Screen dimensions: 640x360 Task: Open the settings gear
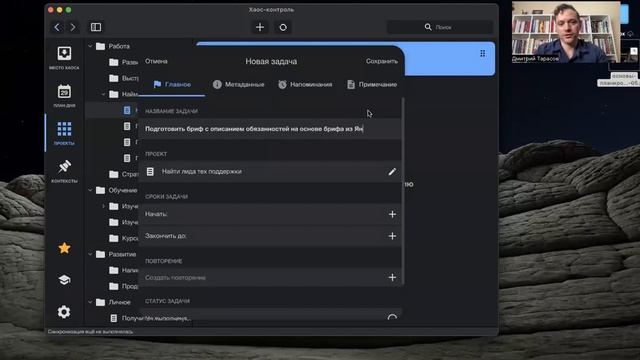[x=64, y=312]
